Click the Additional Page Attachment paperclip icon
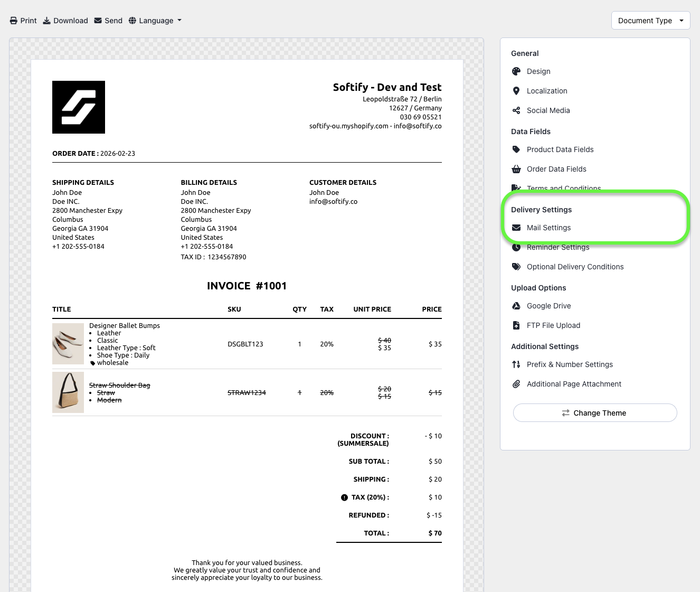 516,384
